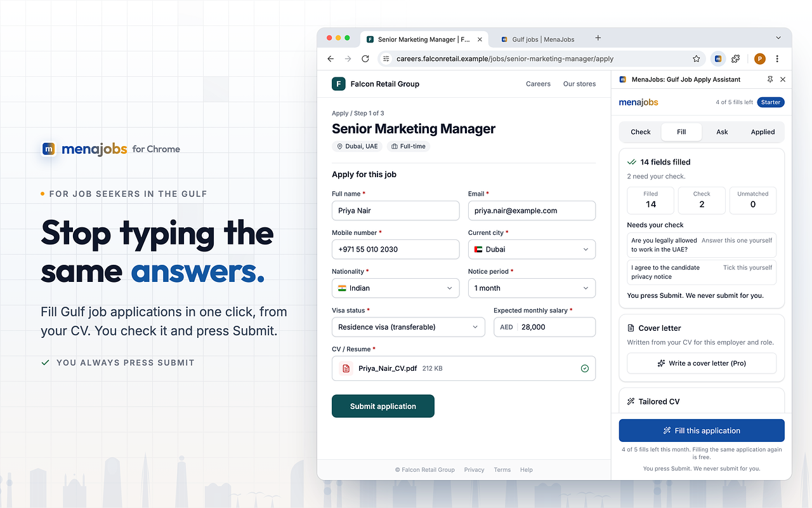Close the Senior Marketing Manager tab
Image resolution: width=812 pixels, height=508 pixels.
480,39
